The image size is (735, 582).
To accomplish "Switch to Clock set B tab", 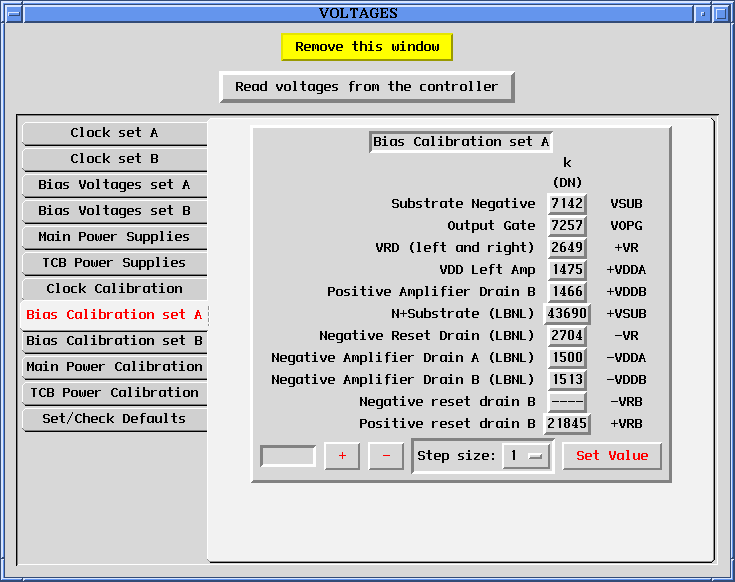I will pyautogui.click(x=114, y=159).
